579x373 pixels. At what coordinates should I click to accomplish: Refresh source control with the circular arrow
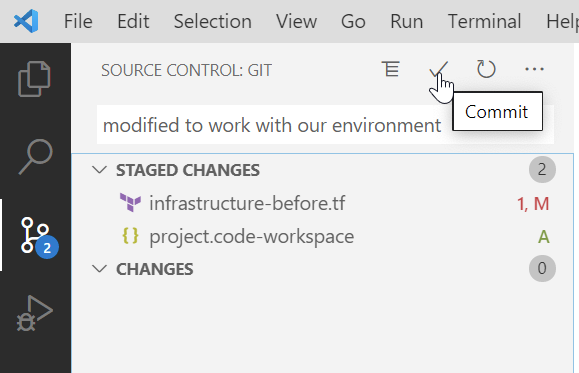[x=486, y=69]
